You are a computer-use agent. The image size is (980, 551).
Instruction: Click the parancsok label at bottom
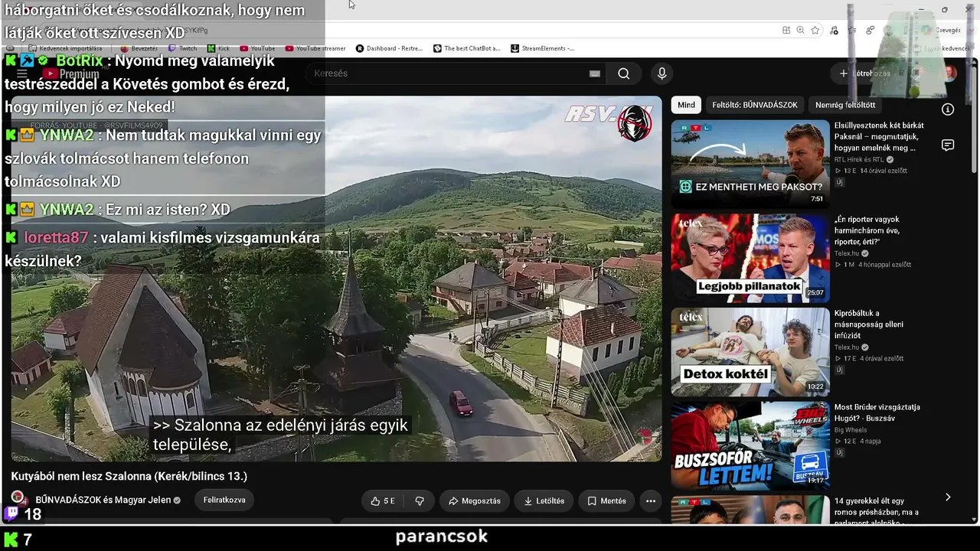(x=442, y=537)
